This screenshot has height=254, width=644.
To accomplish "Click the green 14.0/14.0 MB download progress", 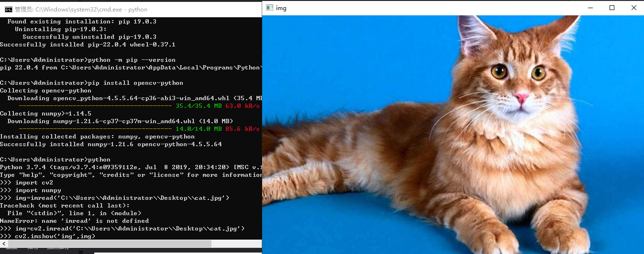I will (199, 129).
